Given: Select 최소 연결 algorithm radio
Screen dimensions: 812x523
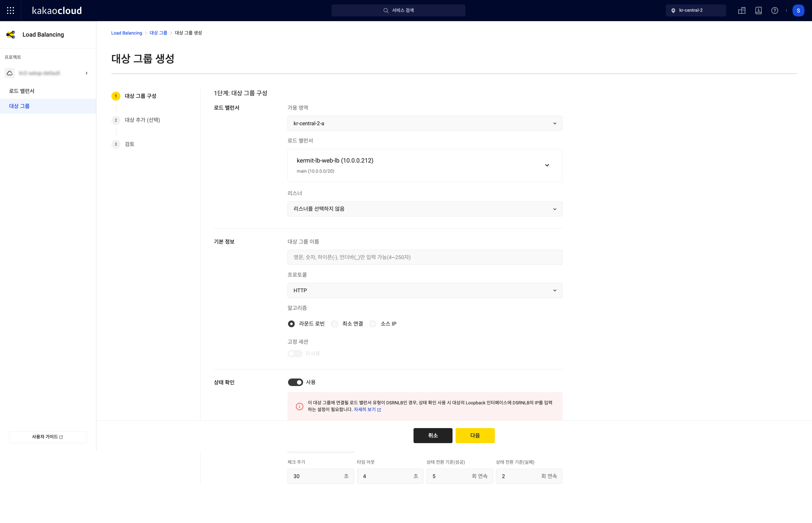Looking at the screenshot, I should pyautogui.click(x=334, y=324).
